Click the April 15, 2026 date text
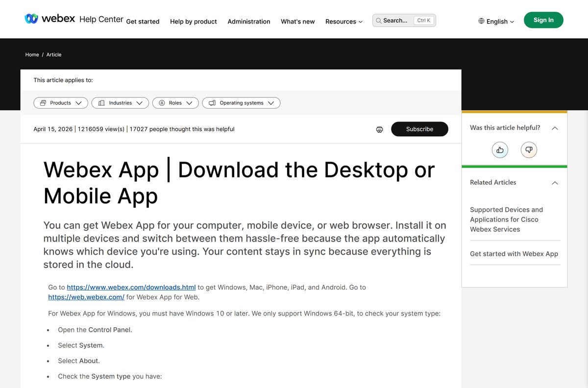This screenshot has width=588, height=388. coord(53,129)
